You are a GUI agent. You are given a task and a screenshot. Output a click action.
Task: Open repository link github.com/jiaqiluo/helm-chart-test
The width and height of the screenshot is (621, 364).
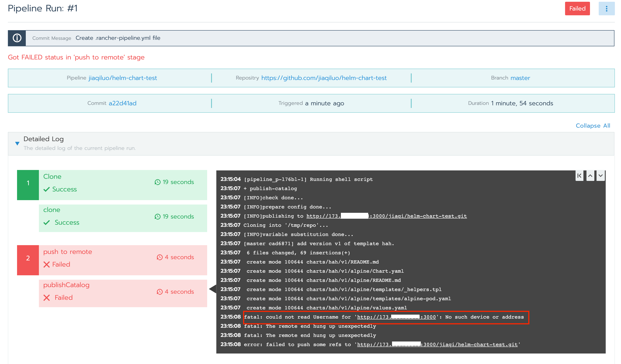coord(324,78)
